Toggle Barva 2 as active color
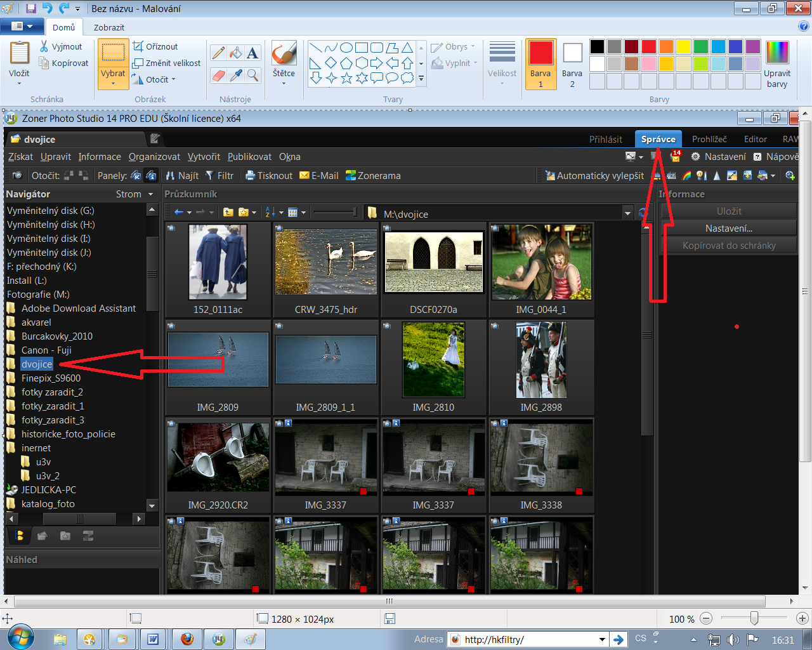The image size is (812, 650). tap(572, 63)
